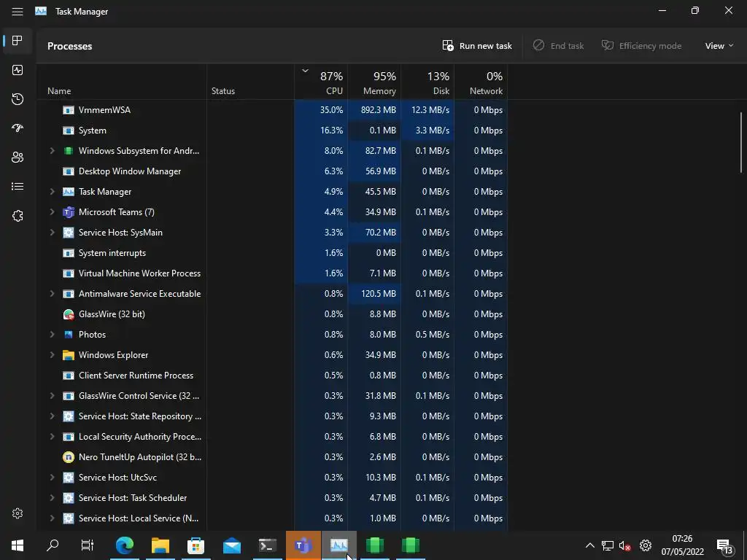Expand the Task Manager process row
The image size is (747, 560).
pos(52,192)
